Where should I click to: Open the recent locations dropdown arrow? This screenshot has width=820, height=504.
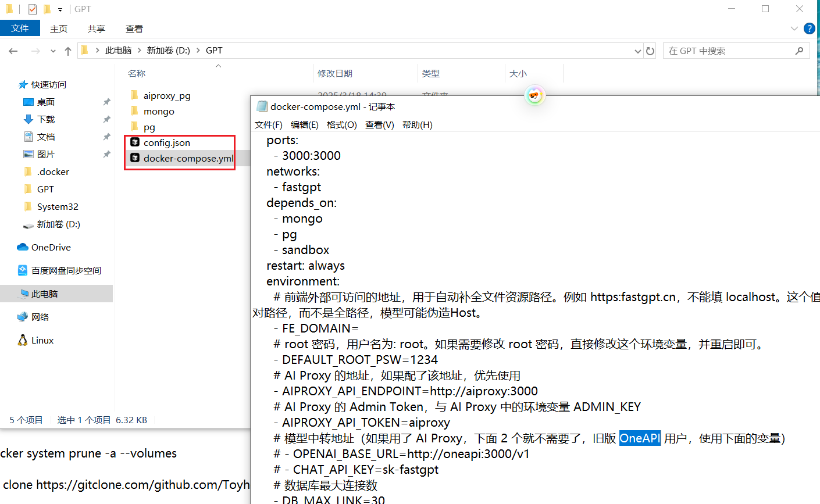(53, 51)
